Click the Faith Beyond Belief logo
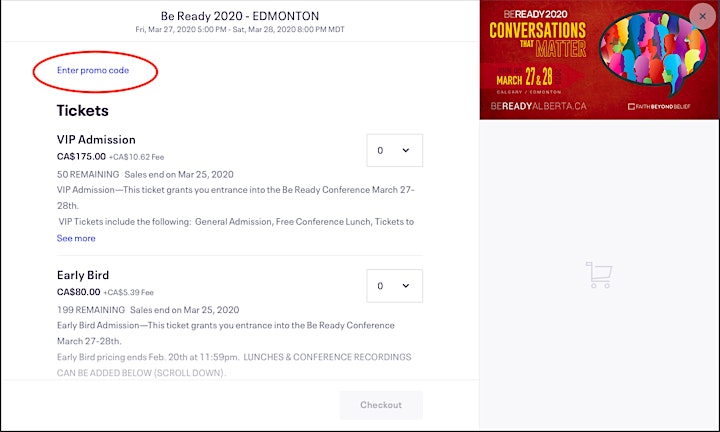Viewport: 720px width, 432px height. click(659, 107)
